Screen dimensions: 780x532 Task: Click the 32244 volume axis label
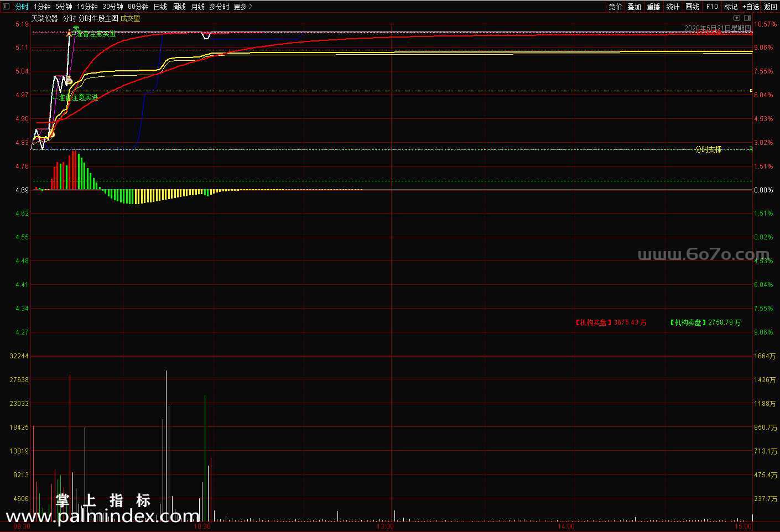pyautogui.click(x=19, y=356)
